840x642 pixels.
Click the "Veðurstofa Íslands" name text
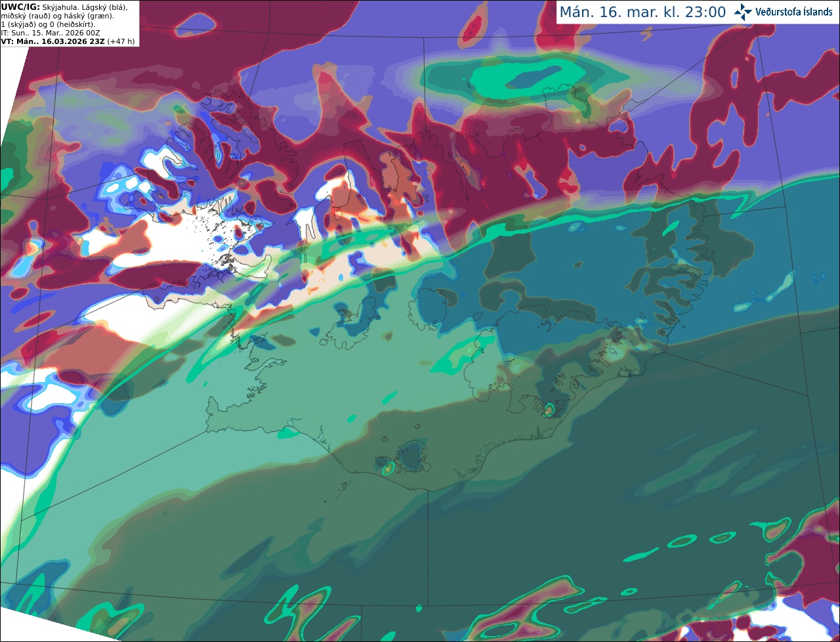pyautogui.click(x=793, y=12)
